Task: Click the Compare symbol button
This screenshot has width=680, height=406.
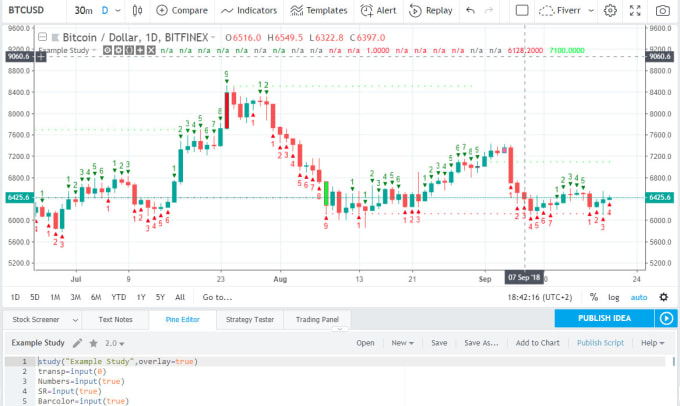Action: [x=182, y=10]
